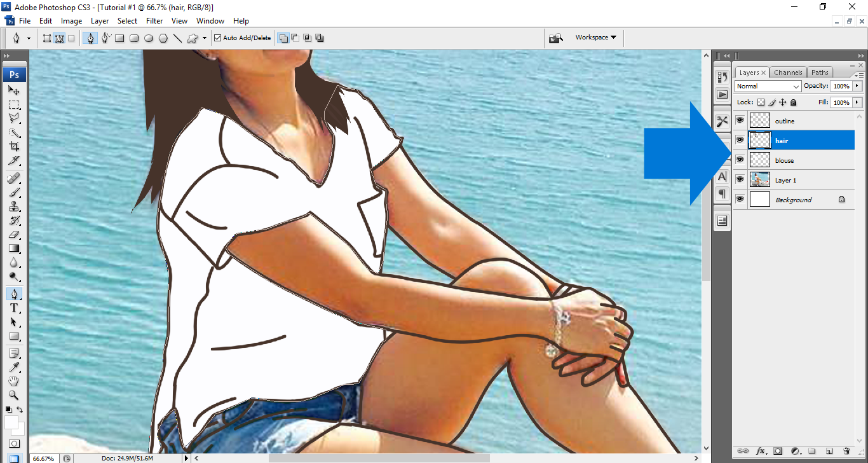Click the Freeform Pen tool option
This screenshot has width=868, height=463.
coord(105,38)
